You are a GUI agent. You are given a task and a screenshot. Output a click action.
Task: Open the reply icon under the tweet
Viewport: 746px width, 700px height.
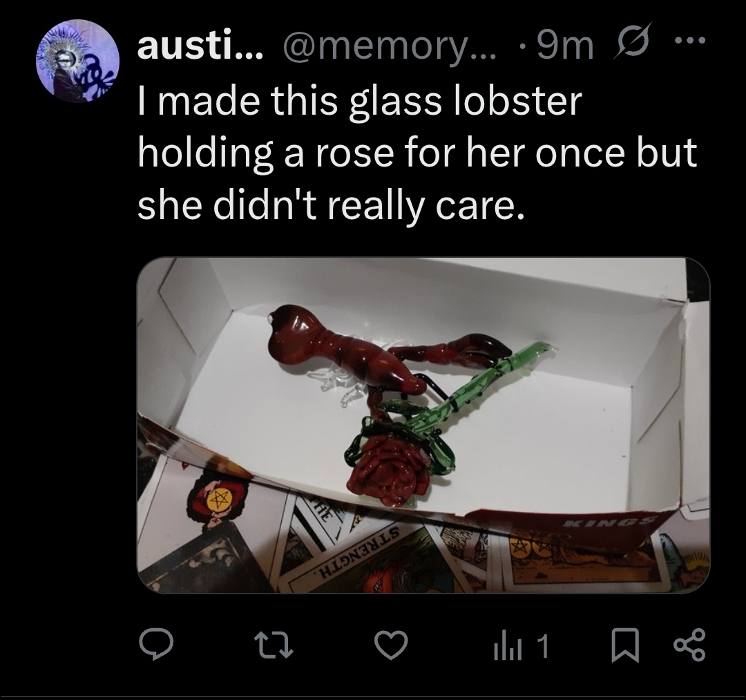(x=156, y=645)
